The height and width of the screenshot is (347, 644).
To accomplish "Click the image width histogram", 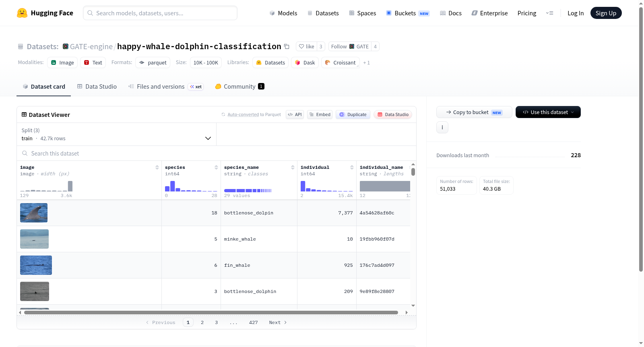I will tap(46, 186).
